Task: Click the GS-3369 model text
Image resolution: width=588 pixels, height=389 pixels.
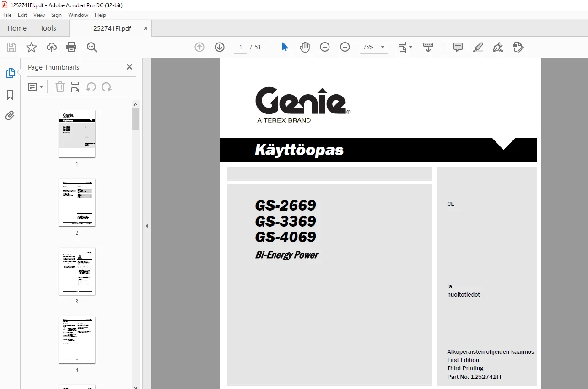Action: click(x=286, y=222)
